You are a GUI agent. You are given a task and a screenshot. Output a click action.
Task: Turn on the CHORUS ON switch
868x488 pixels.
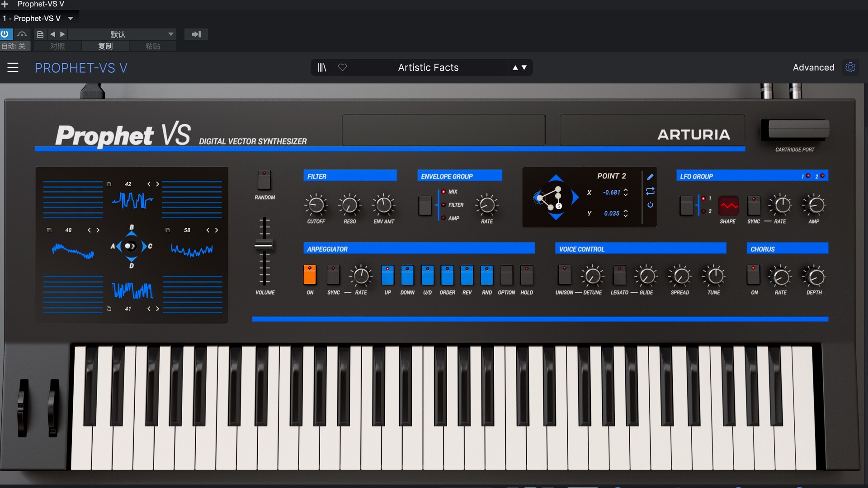(x=753, y=275)
